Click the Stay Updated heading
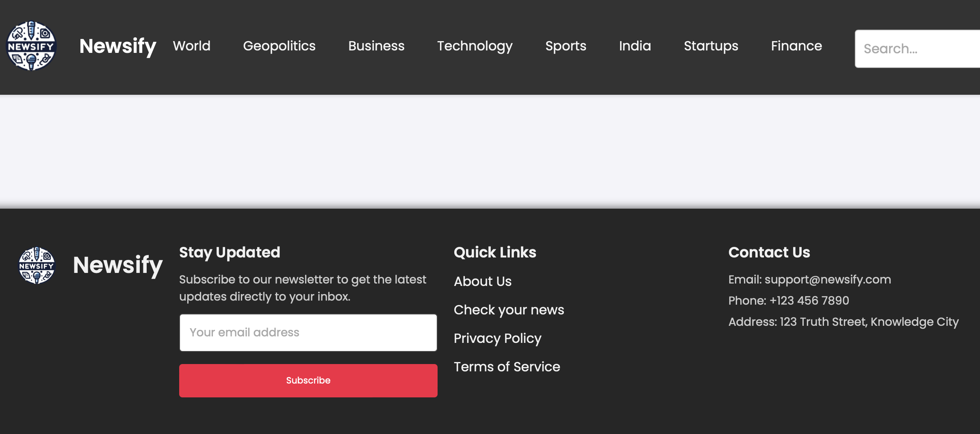 230,253
